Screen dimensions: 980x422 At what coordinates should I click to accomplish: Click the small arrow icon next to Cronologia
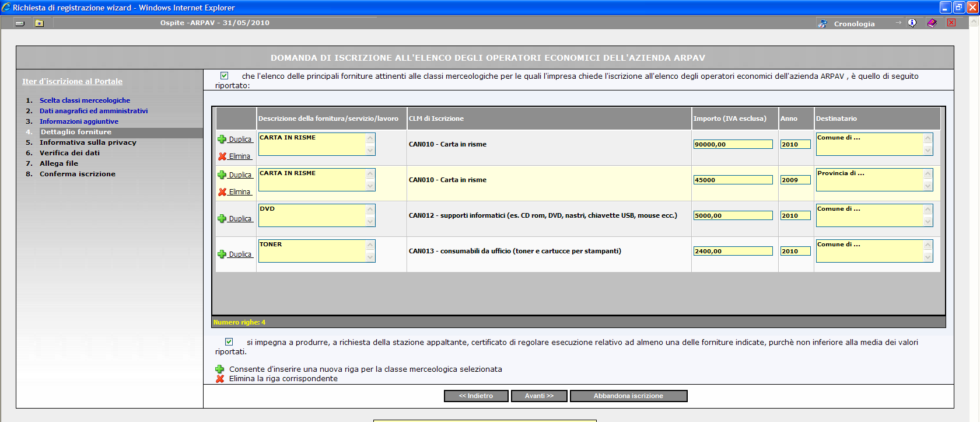pos(898,23)
